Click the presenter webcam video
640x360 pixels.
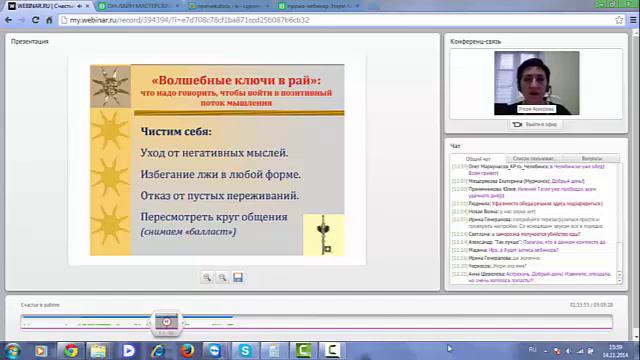tap(536, 83)
